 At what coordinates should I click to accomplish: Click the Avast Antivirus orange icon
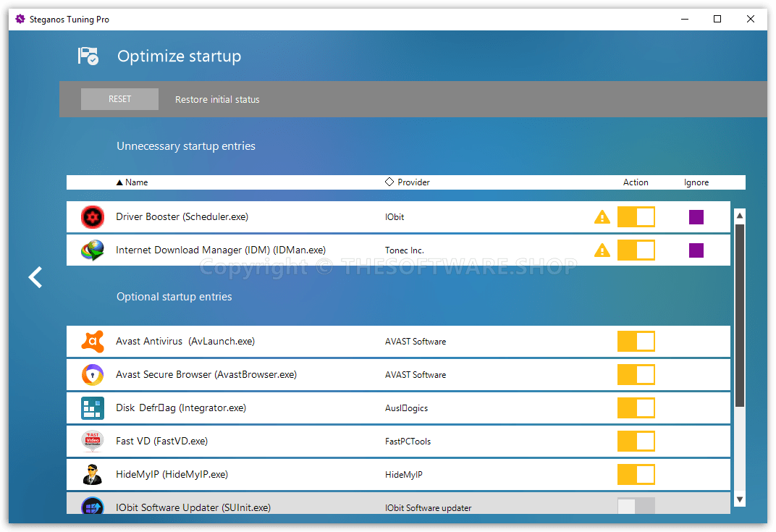coord(92,342)
